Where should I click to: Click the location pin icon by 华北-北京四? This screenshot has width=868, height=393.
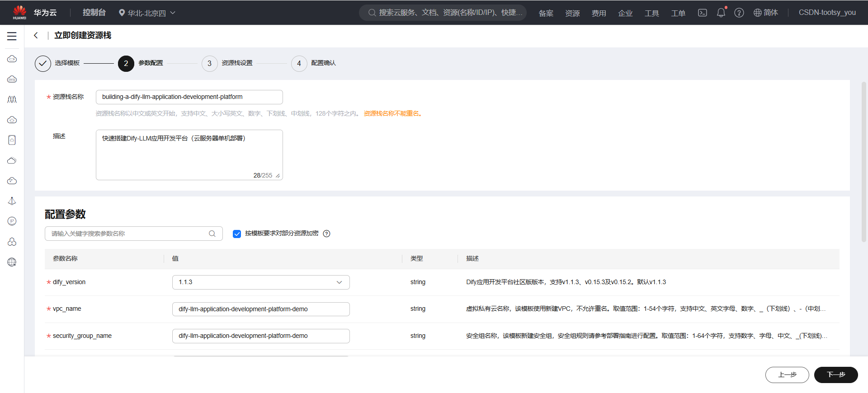[x=122, y=13]
